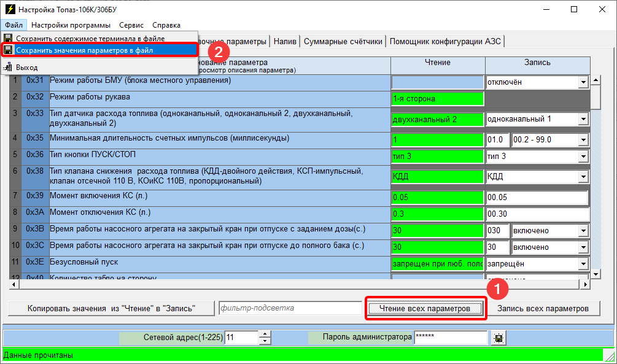Click the save icon next to administrator password

499,338
